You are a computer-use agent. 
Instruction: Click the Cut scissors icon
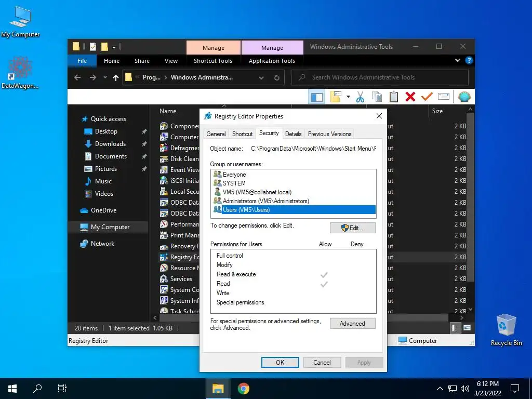[360, 97]
